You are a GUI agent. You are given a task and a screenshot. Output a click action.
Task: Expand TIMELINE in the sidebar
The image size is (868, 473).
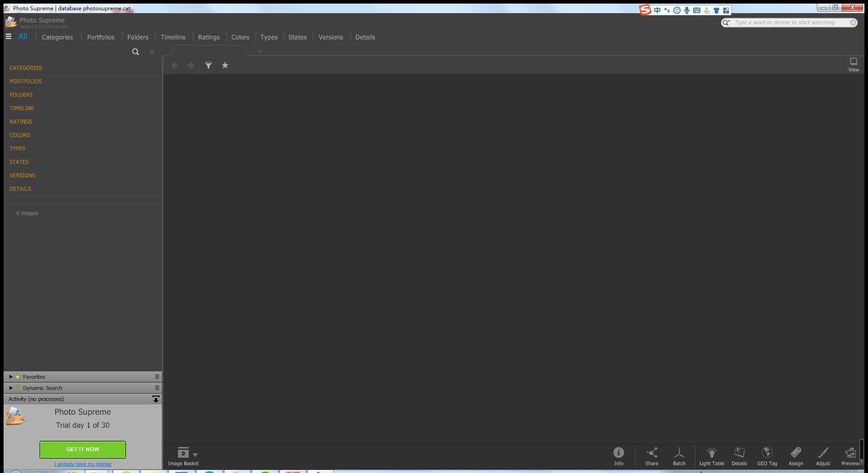(x=22, y=108)
